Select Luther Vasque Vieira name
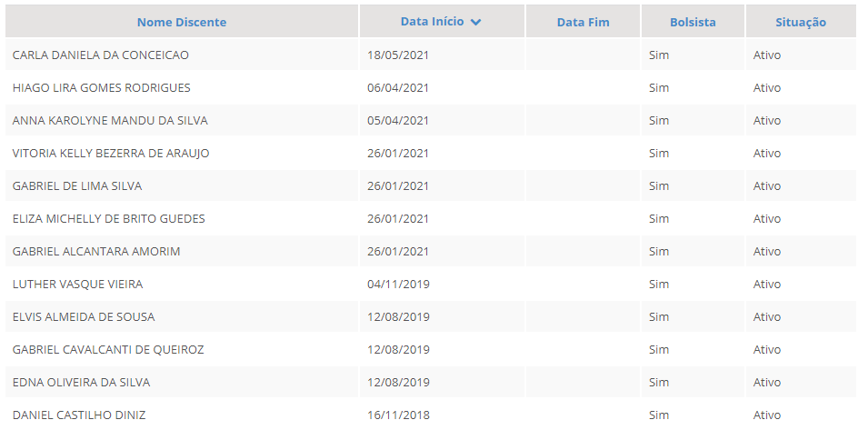 (77, 284)
